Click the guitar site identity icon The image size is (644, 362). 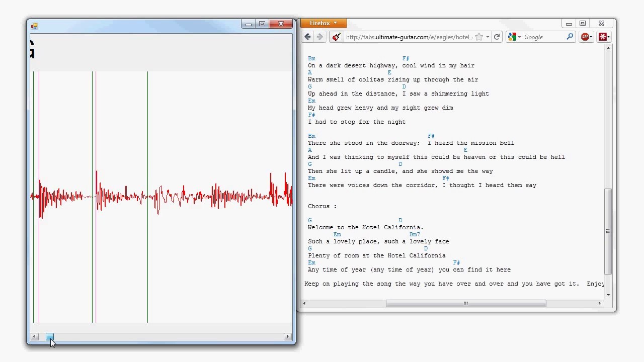pyautogui.click(x=337, y=37)
